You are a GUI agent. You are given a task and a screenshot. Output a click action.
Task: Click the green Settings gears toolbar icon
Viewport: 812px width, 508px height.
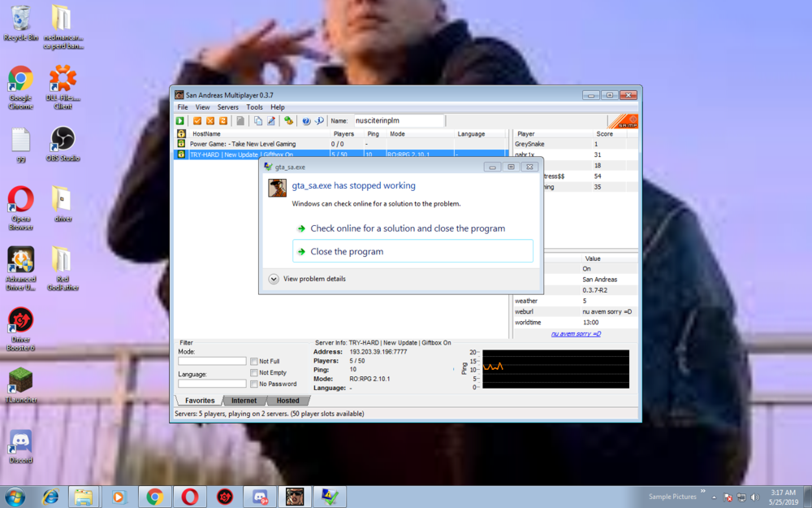click(x=288, y=121)
